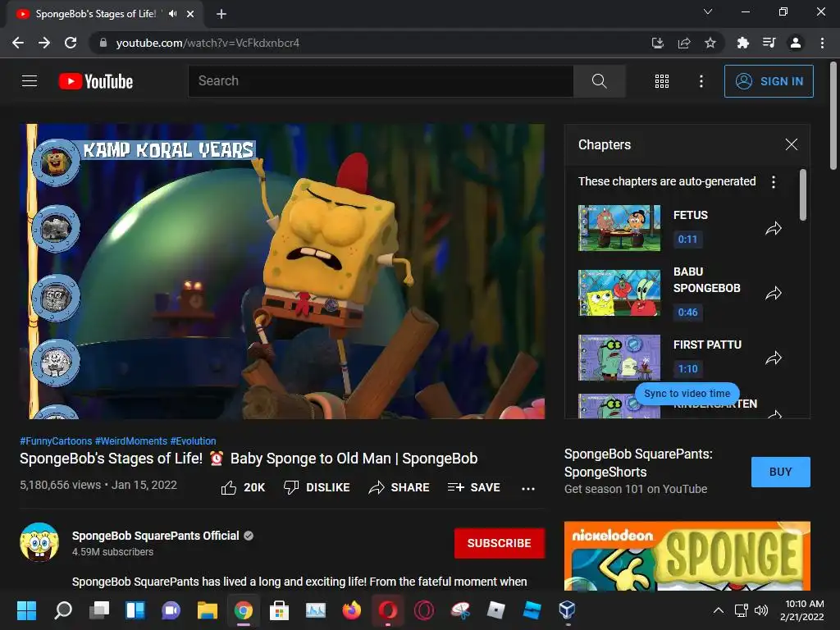Open YouTube settings three-dot menu
The height and width of the screenshot is (630, 840).
click(701, 81)
